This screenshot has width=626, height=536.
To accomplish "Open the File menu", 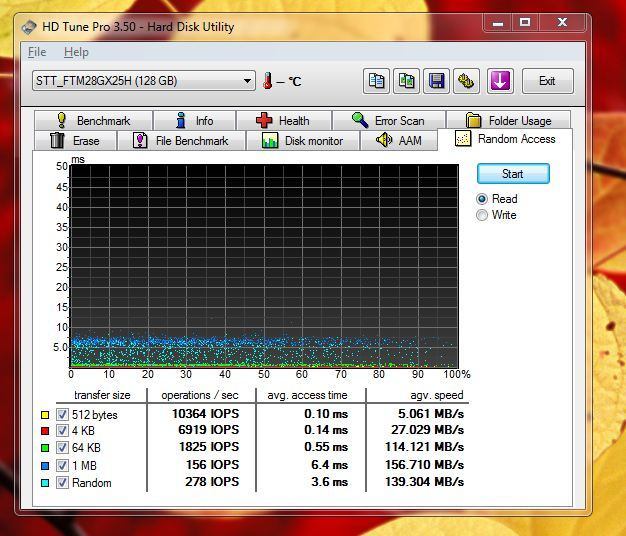I will tap(37, 52).
